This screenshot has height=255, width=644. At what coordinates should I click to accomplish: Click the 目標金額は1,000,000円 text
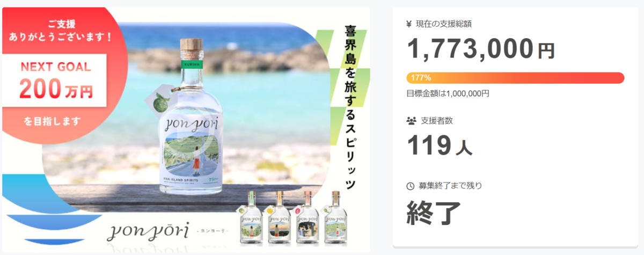tap(448, 93)
